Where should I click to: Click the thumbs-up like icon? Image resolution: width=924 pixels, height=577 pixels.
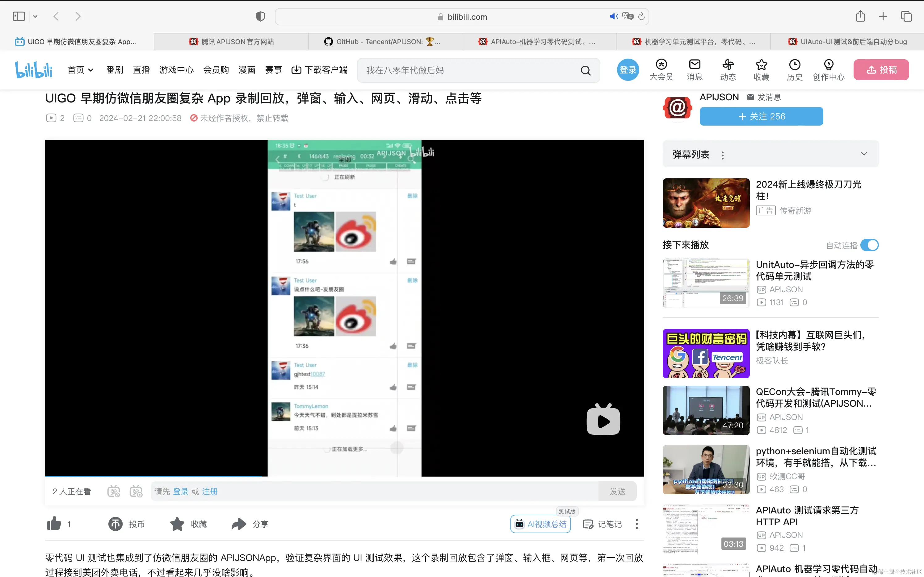tap(54, 524)
